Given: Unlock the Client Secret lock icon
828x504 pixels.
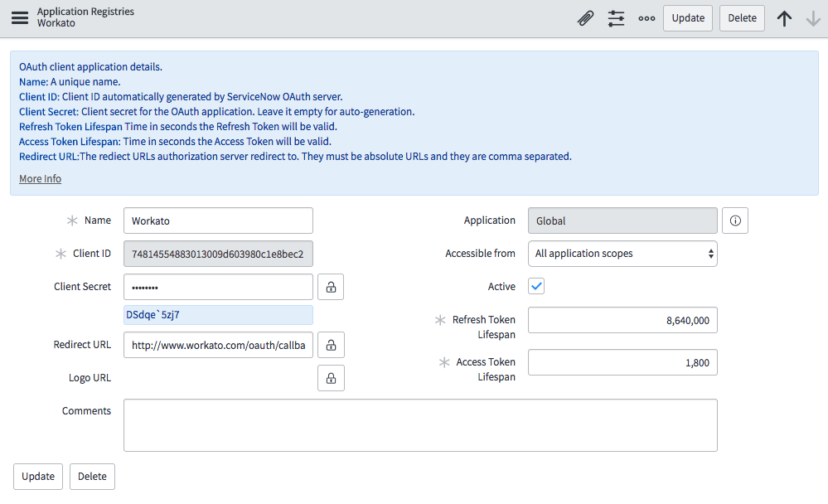Looking at the screenshot, I should 330,286.
